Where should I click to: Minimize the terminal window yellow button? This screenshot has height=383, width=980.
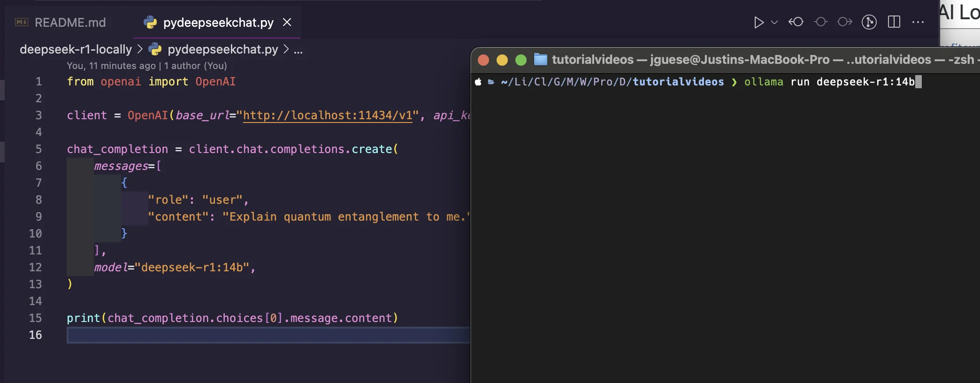(502, 60)
